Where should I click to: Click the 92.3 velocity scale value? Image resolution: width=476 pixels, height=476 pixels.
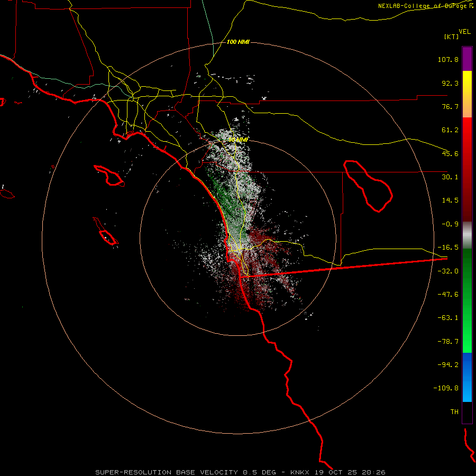450,83
